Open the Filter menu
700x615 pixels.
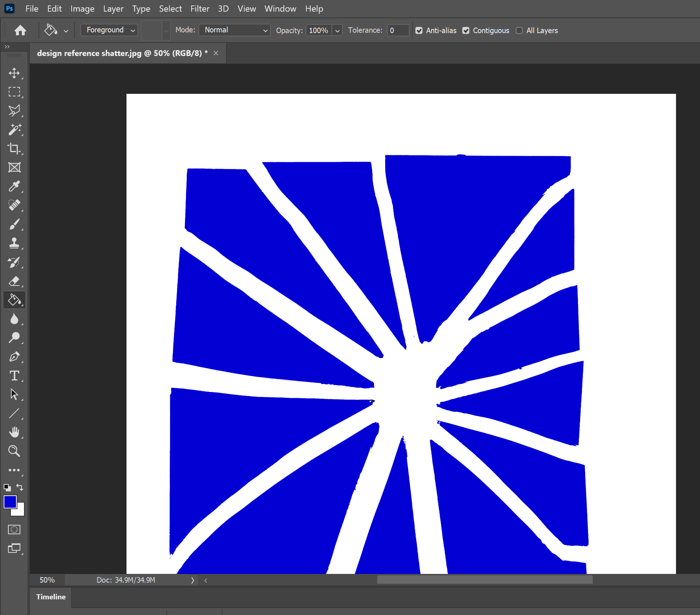click(200, 8)
